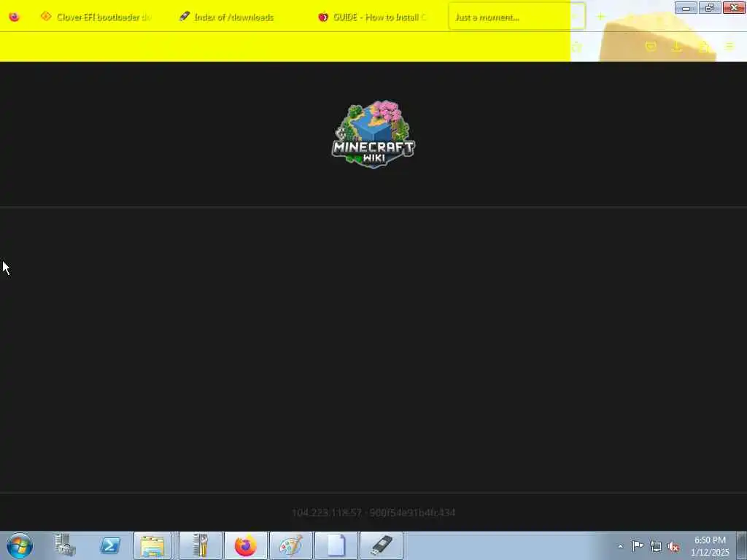Image resolution: width=747 pixels, height=560 pixels.
Task: Open the taskbar clock showing 6:50 PM
Action: (710, 546)
